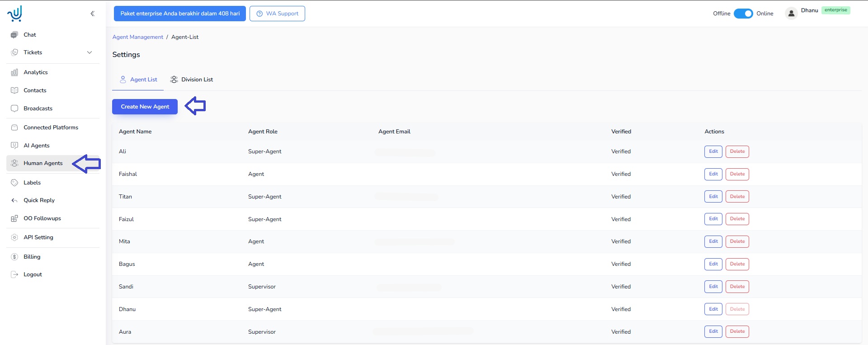Edit the agent named Ali

[713, 151]
